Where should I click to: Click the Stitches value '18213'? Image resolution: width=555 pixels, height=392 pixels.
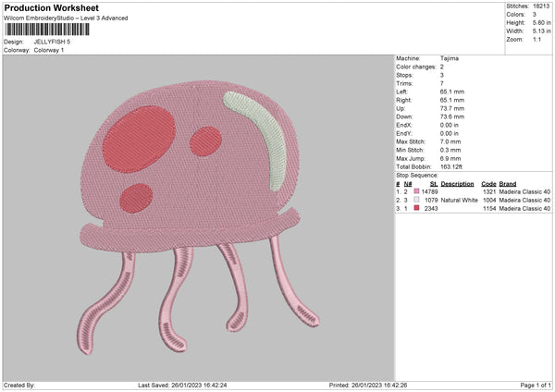(541, 6)
